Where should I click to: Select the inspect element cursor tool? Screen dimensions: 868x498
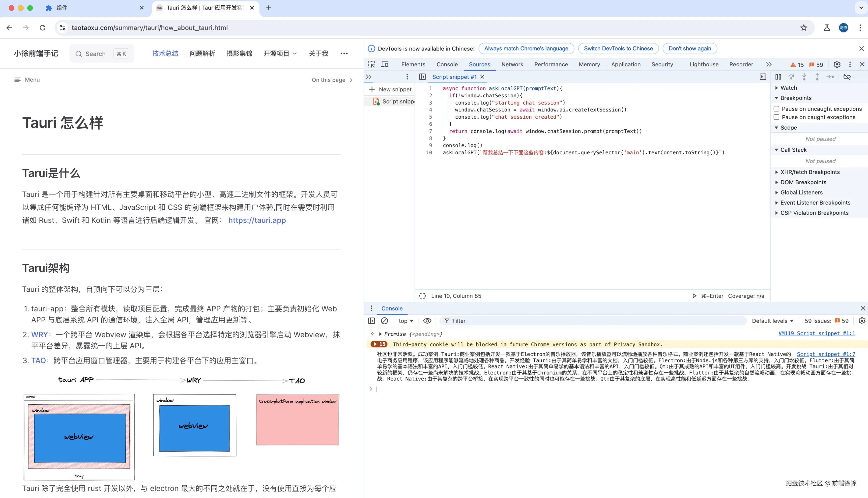[372, 64]
